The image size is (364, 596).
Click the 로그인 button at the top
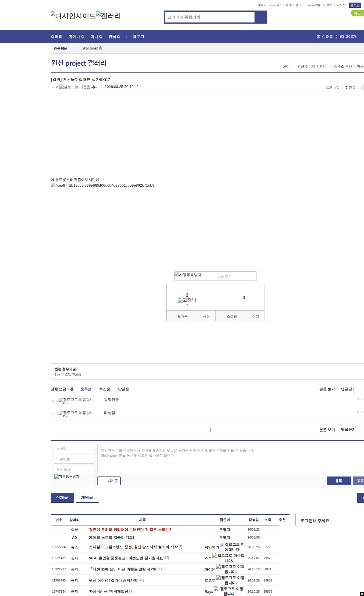coord(355,5)
